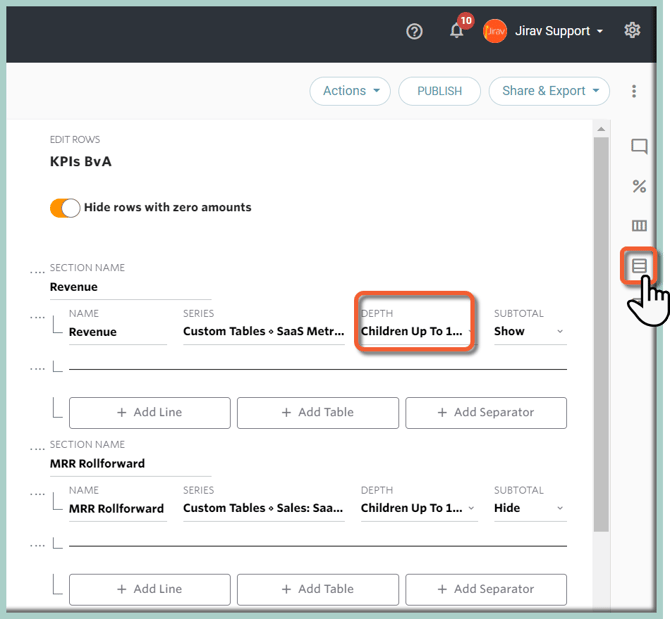Open the Revenue row Depth dropdown
Screen dimensions: 670x619
417,331
